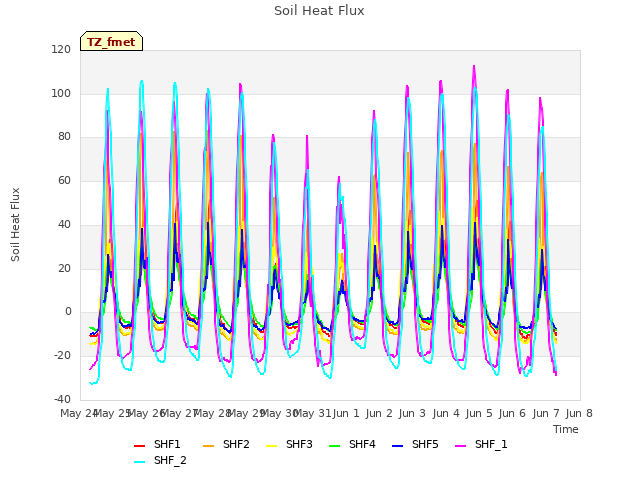Click the Soil Heat Flux chart title
Screen dimensions: 640x480
tap(319, 11)
